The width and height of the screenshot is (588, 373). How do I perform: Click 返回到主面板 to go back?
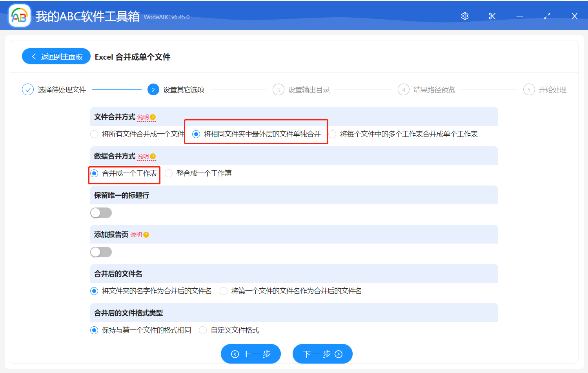(x=56, y=56)
